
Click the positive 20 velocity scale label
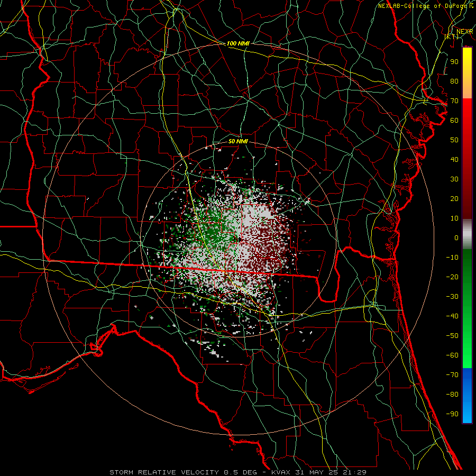(x=454, y=199)
